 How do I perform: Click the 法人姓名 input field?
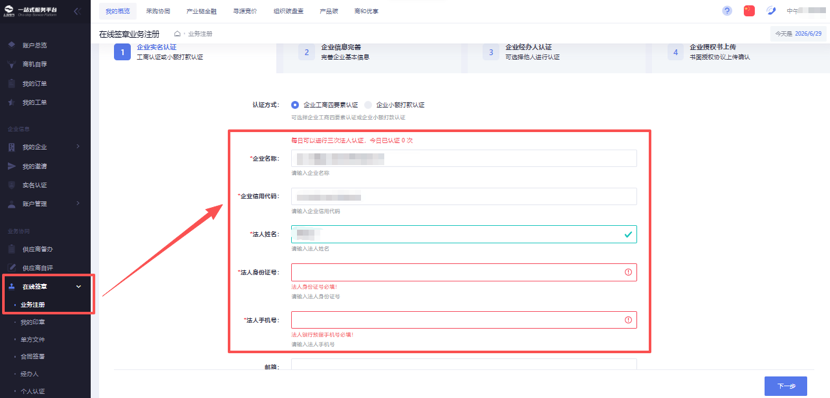464,234
